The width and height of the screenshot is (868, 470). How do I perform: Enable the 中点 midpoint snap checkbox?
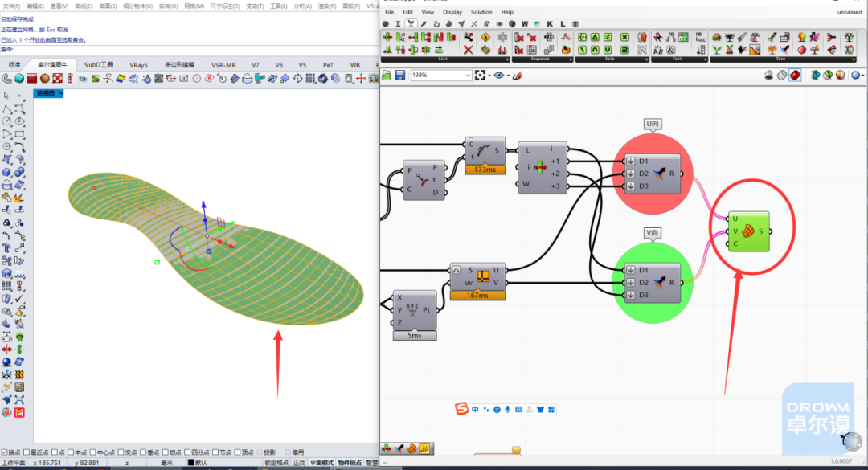[x=70, y=452]
